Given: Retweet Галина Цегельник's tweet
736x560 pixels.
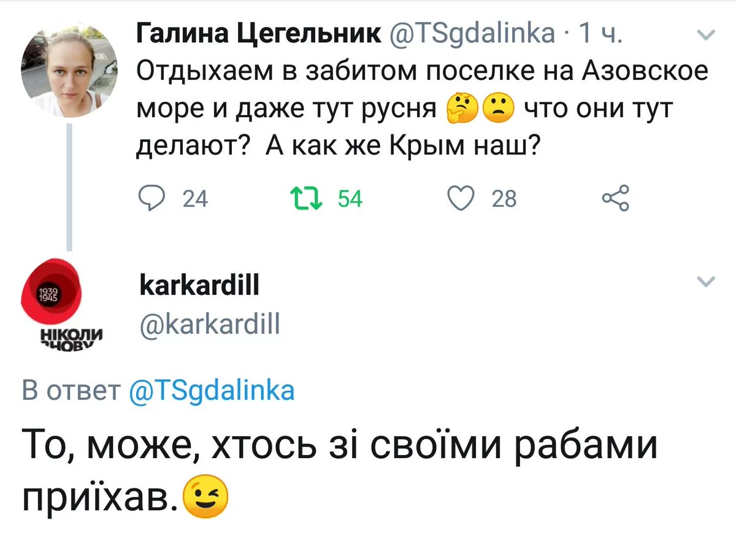Looking at the screenshot, I should tap(302, 199).
